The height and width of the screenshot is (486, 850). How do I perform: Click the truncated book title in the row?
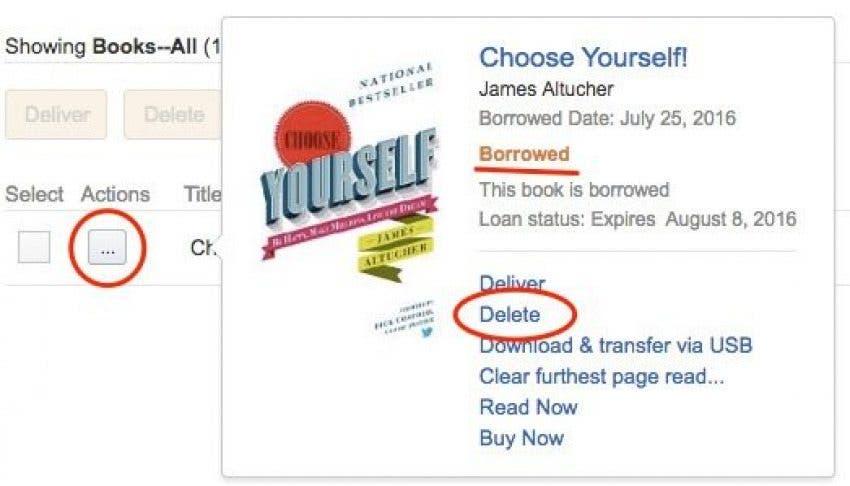(204, 248)
